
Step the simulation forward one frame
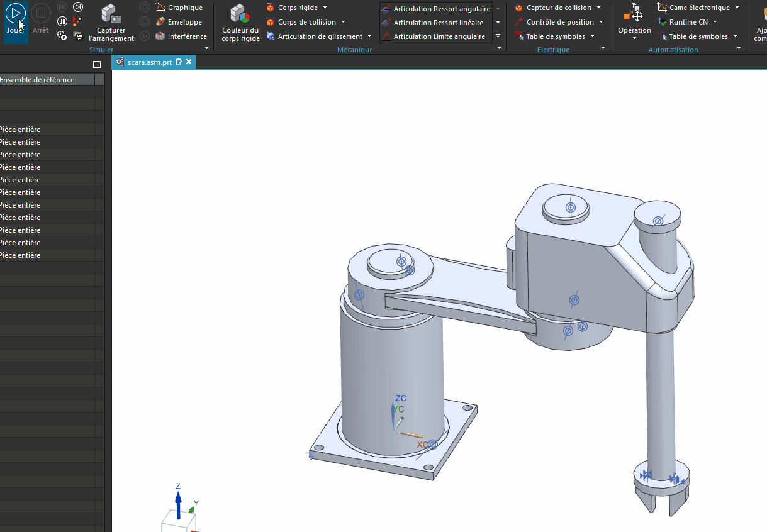78,7
